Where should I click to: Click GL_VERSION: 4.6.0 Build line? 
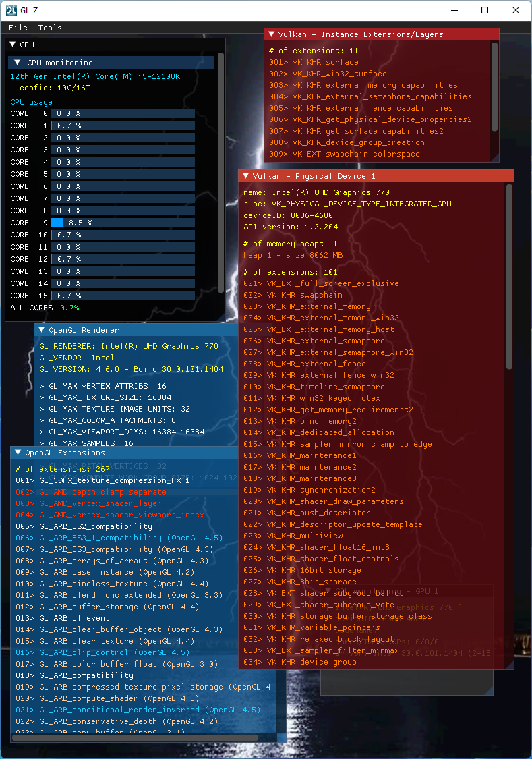[x=131, y=369]
